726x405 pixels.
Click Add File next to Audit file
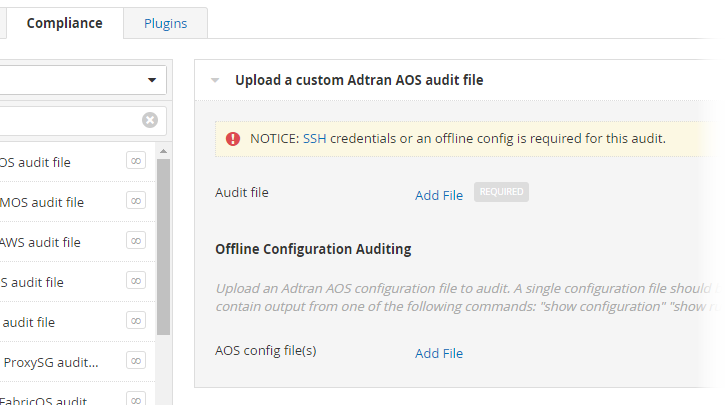coord(439,195)
